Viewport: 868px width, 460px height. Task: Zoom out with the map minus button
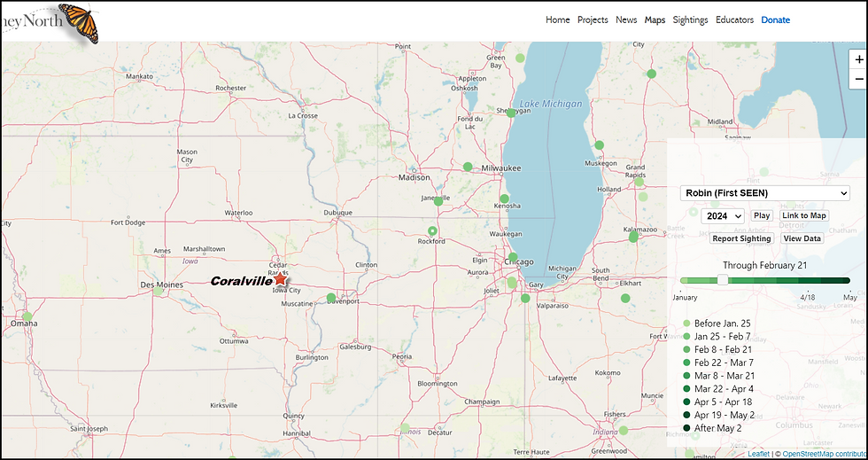[x=858, y=79]
